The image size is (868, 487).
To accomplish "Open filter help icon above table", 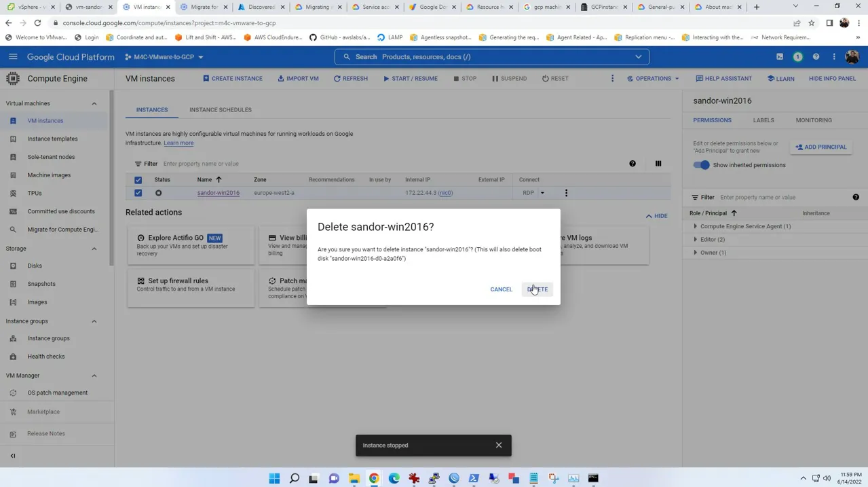I will (633, 164).
